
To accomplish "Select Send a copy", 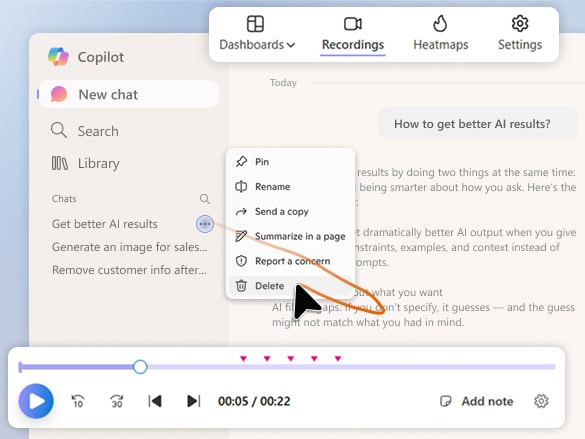I will pos(291,211).
